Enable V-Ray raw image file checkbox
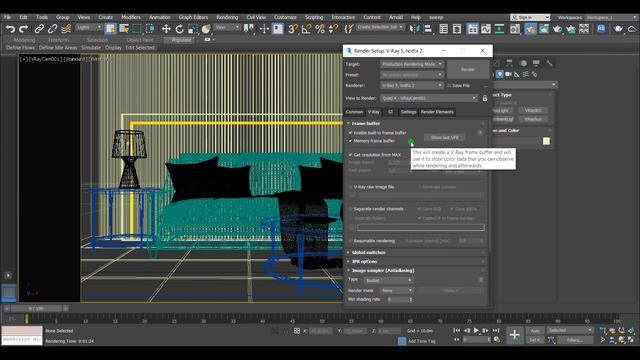This screenshot has height=360, width=640. pos(350,187)
